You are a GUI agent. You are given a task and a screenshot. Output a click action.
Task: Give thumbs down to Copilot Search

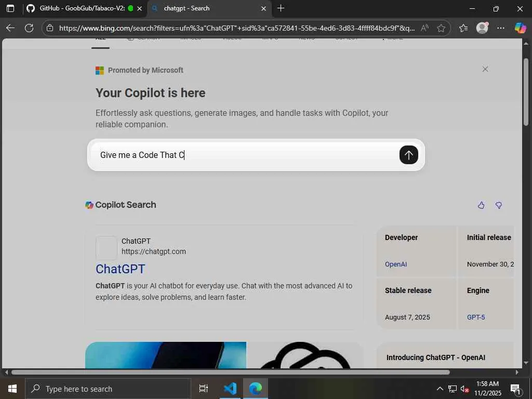[x=498, y=205]
